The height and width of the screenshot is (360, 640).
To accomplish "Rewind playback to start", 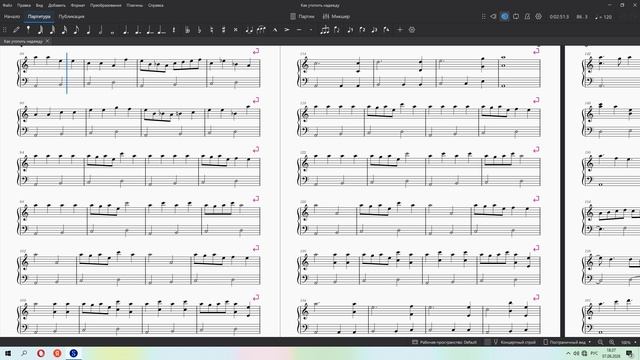I will point(493,16).
